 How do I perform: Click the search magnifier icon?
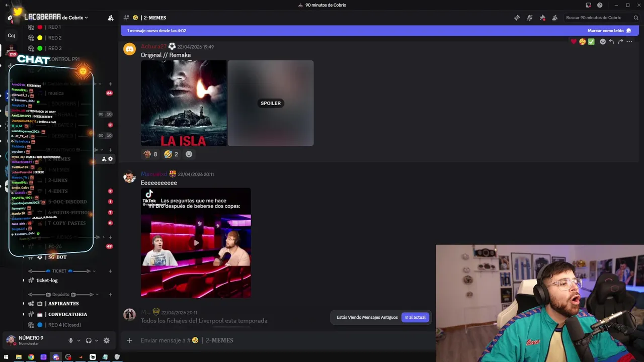point(636,18)
